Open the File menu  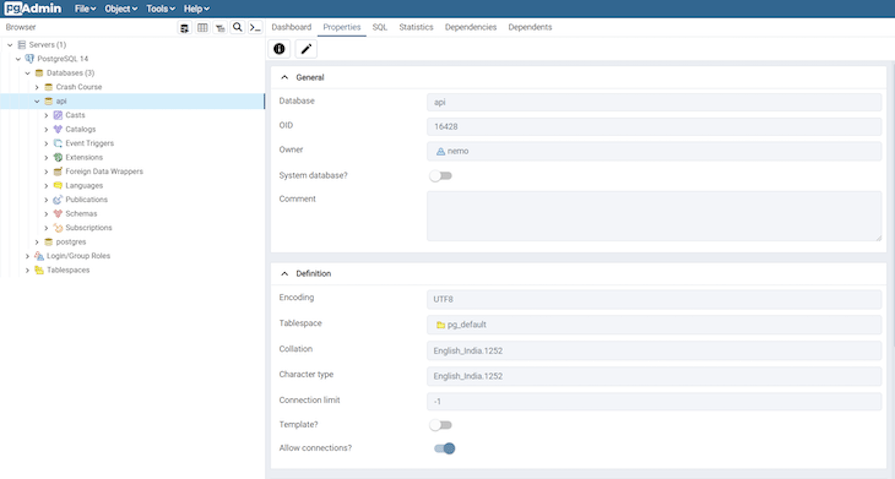coord(85,9)
